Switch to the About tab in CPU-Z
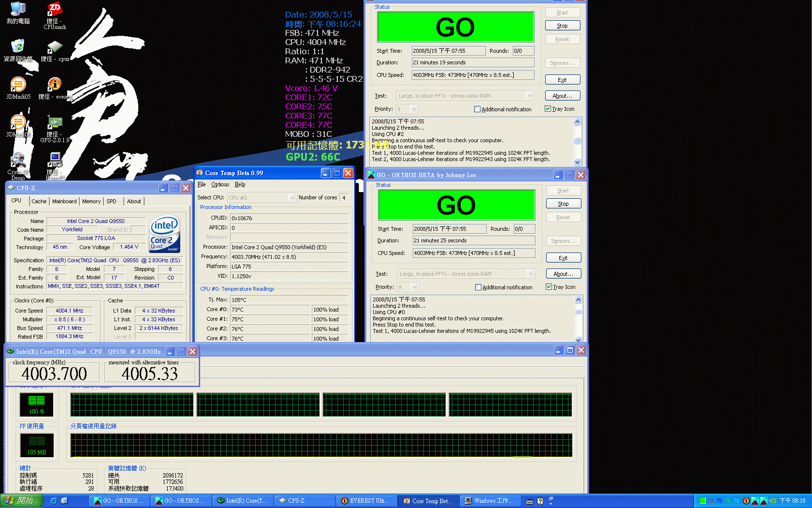Viewport: 812px width, 508px height. pyautogui.click(x=134, y=201)
